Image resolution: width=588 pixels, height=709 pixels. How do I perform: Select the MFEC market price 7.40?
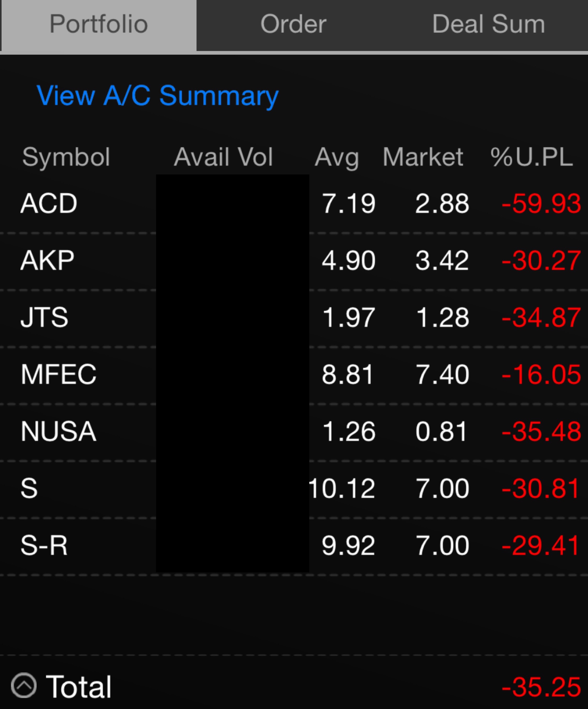point(442,375)
